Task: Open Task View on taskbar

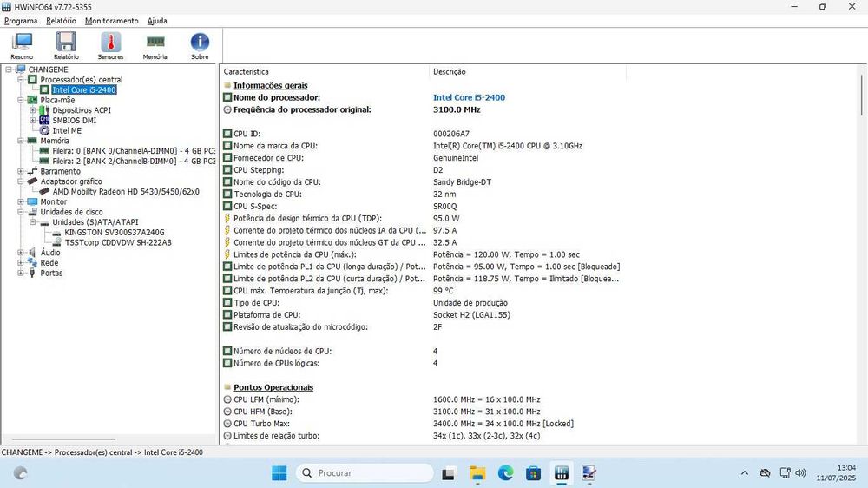Action: click(x=448, y=473)
